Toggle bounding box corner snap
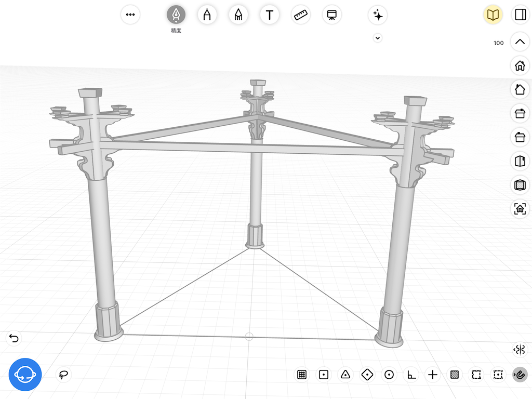Viewport: 532px width, 399px height. click(x=476, y=375)
